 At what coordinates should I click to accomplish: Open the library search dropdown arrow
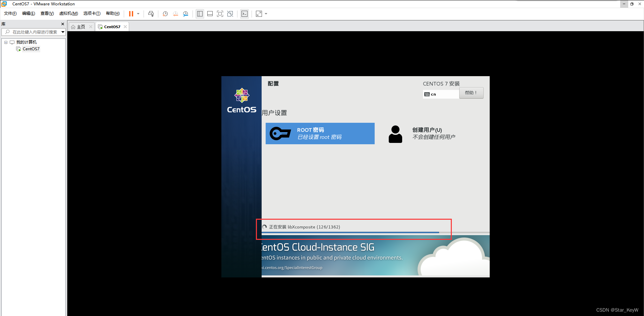click(63, 32)
